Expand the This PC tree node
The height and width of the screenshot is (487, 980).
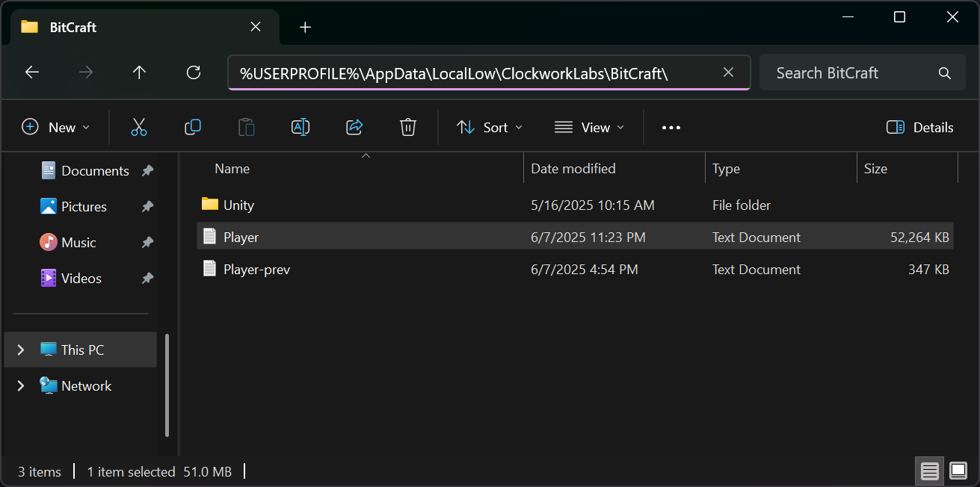[x=21, y=350]
